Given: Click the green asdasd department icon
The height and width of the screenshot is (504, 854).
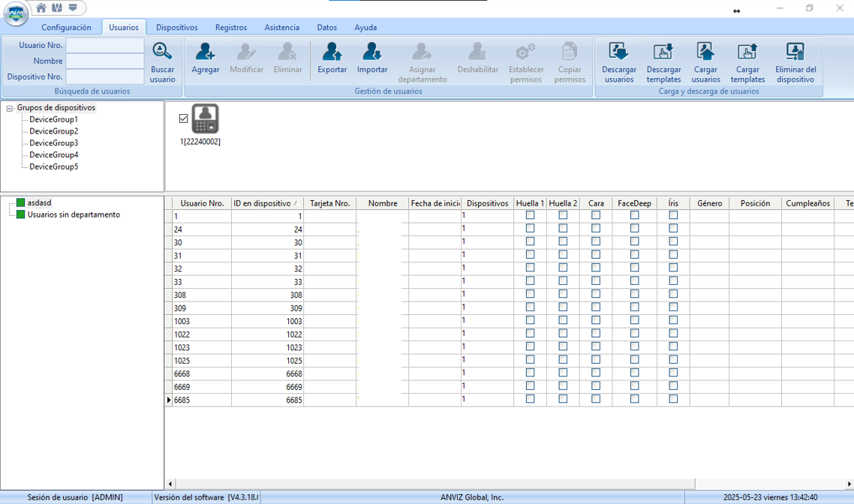Looking at the screenshot, I should pyautogui.click(x=21, y=202).
